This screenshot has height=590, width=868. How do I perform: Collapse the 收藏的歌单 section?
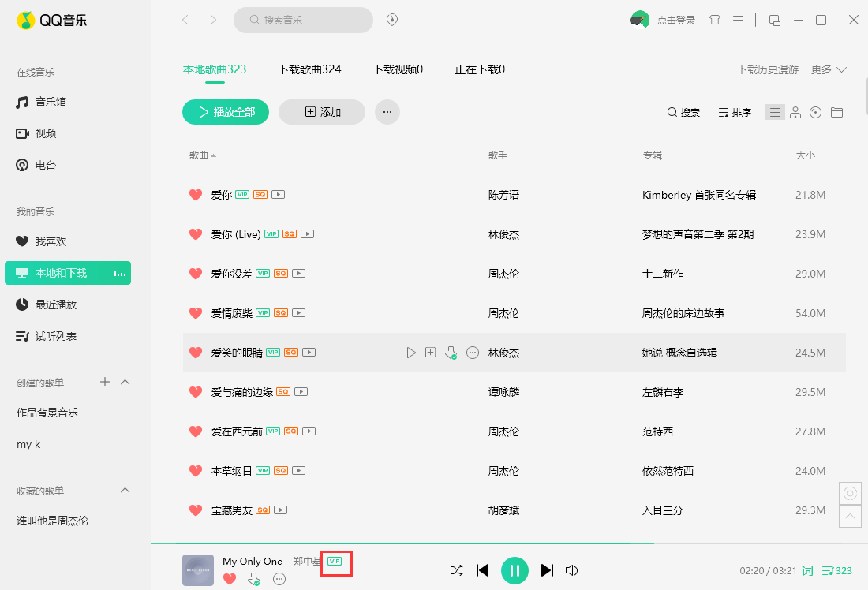[125, 490]
